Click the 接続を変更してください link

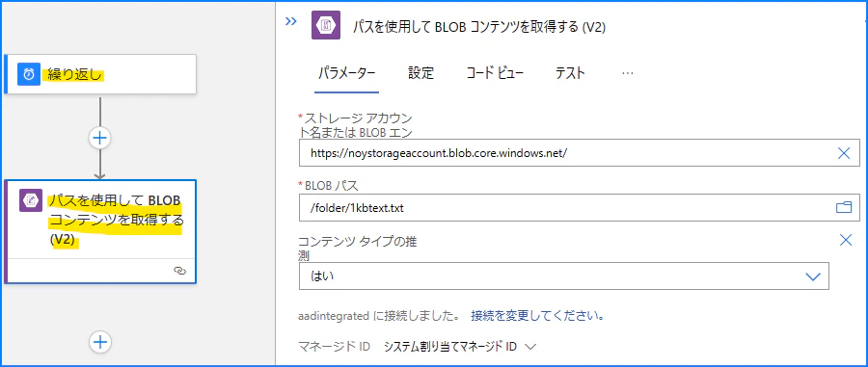click(x=537, y=316)
